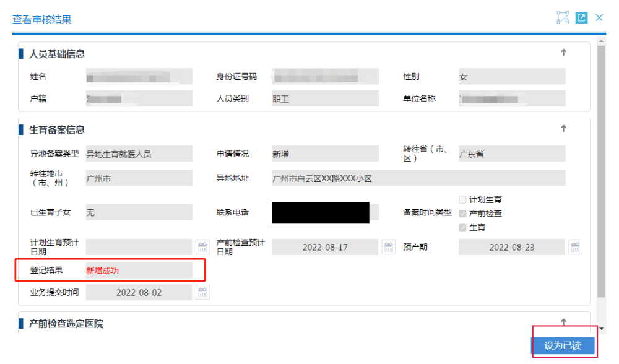619x364 pixels.
Task: Toggle the 产前检查 checkbox
Action: (462, 214)
